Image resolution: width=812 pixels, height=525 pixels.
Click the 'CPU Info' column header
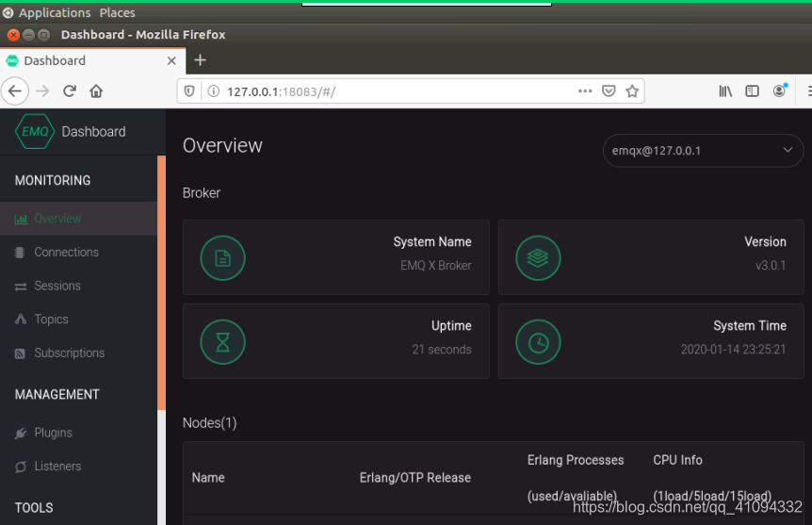[x=678, y=460]
